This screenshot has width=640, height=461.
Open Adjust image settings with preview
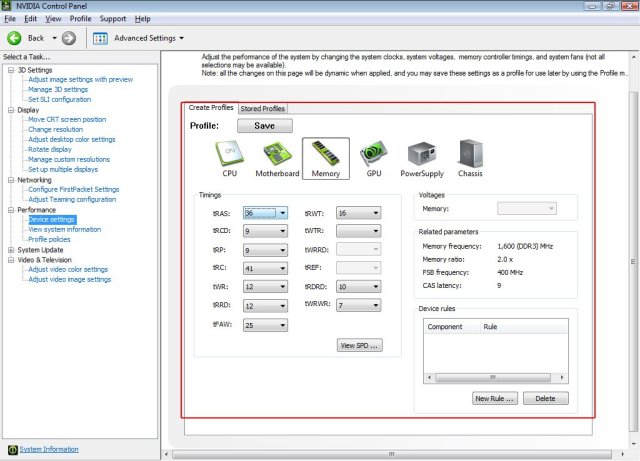pos(80,80)
